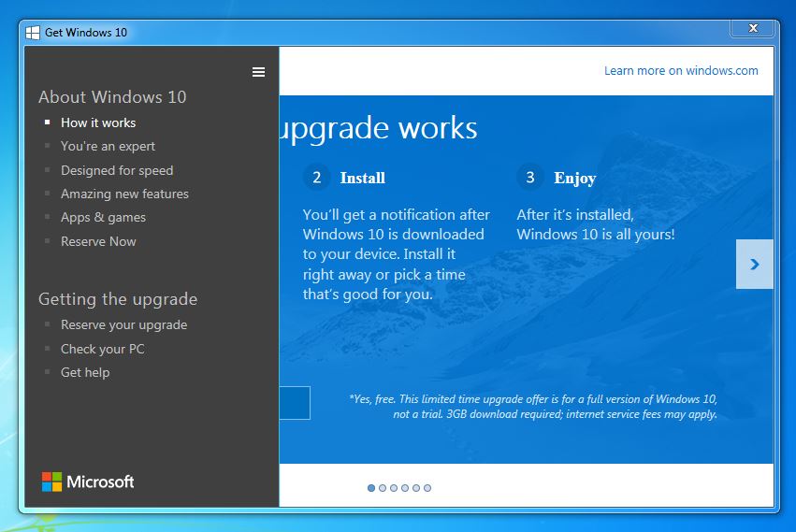Viewport: 796px width, 532px height.
Task: Follow Learn more on windows.com link
Action: click(x=681, y=70)
